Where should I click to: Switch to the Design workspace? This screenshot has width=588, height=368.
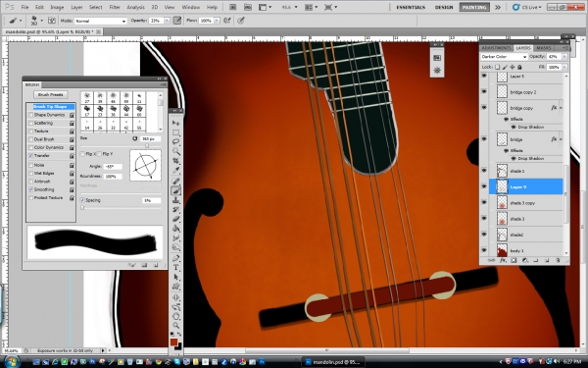point(444,7)
